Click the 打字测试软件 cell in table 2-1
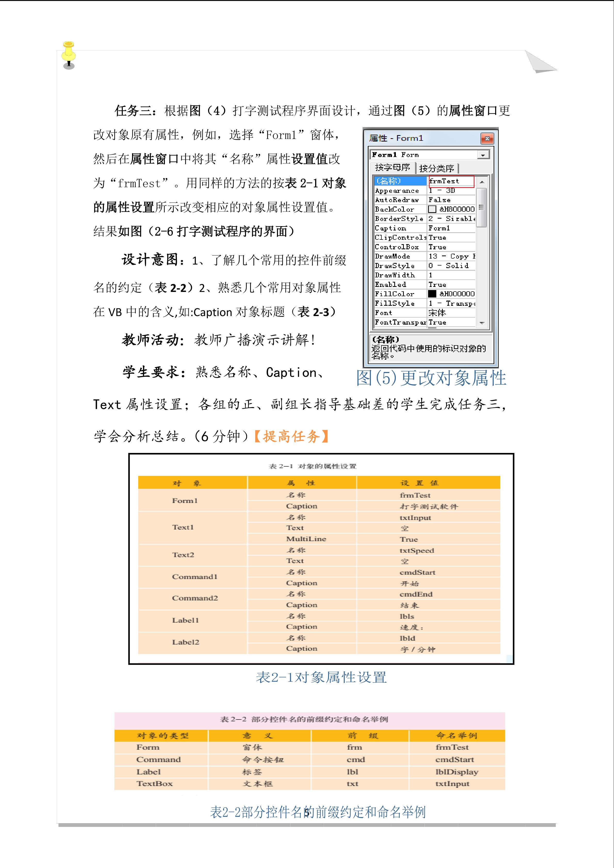 [429, 507]
